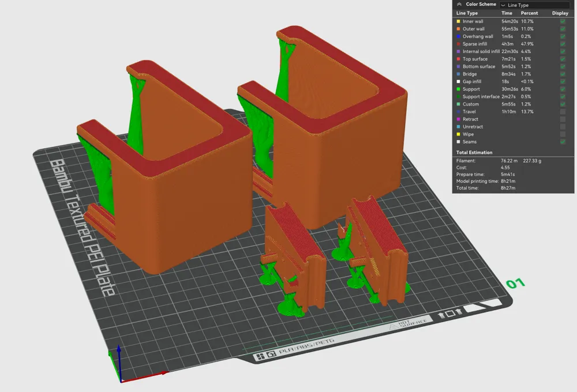This screenshot has width=577, height=392.
Task: Click the Outer wall orange color swatch
Action: tap(459, 29)
